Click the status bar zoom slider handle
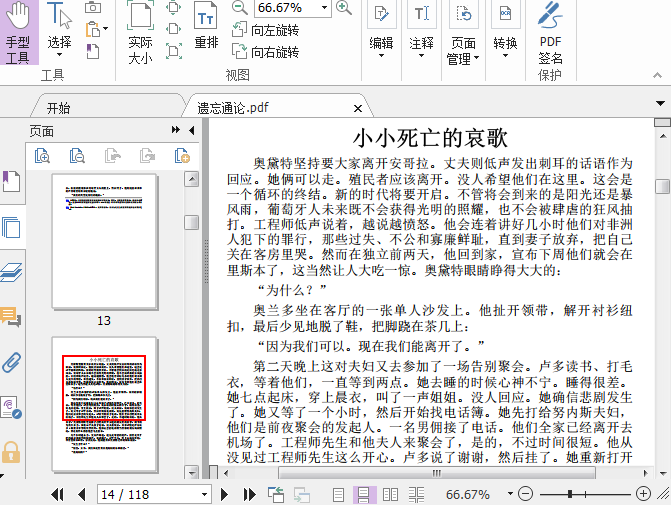The width and height of the screenshot is (671, 505). pyautogui.click(x=570, y=494)
